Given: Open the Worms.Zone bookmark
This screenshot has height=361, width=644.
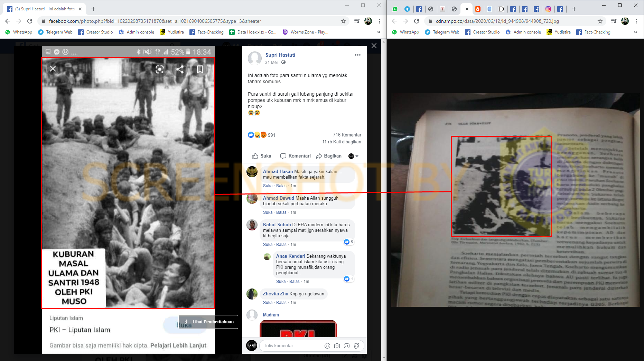Looking at the screenshot, I should point(305,32).
